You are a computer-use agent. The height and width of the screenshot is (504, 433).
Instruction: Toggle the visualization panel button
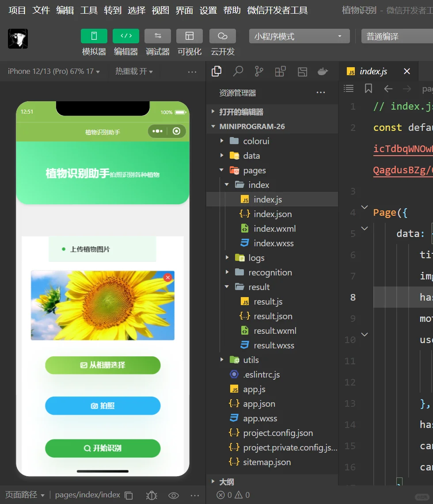tap(190, 36)
